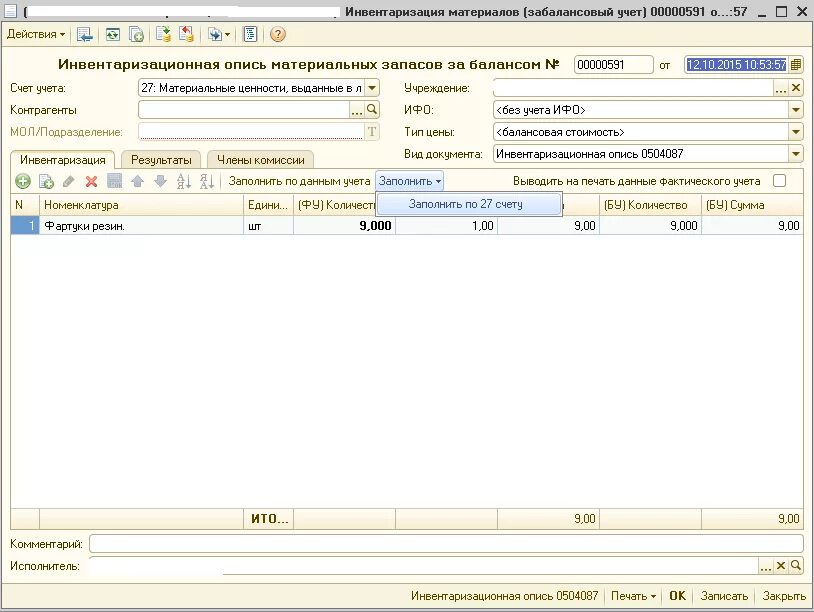The height and width of the screenshot is (612, 814).
Task: Clear the Исполнитель field with X button
Action: pyautogui.click(x=780, y=566)
